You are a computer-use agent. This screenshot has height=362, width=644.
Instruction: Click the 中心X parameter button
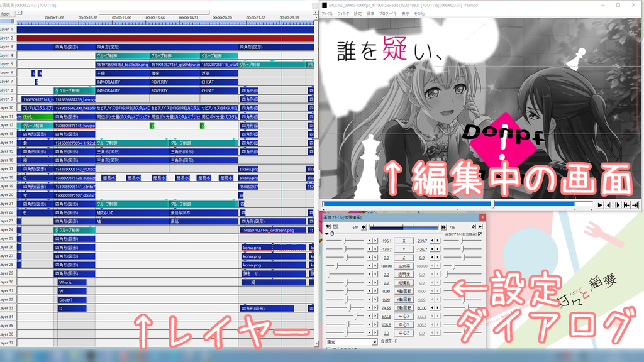click(x=404, y=317)
